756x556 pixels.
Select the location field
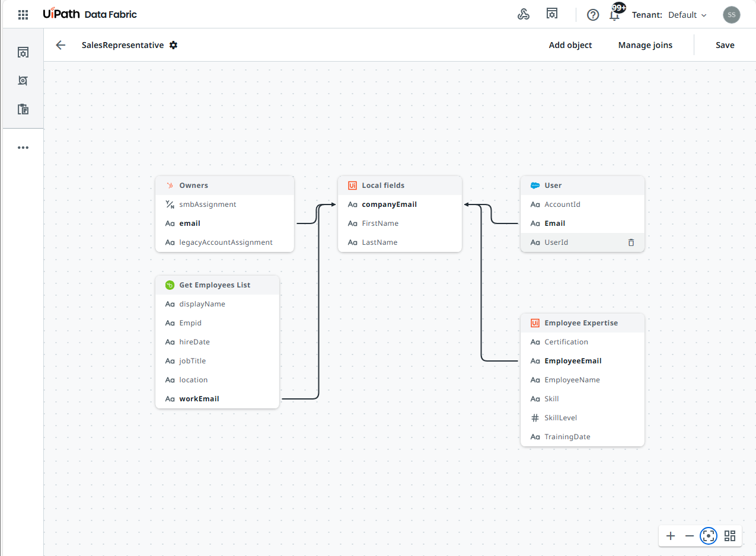[x=217, y=380]
